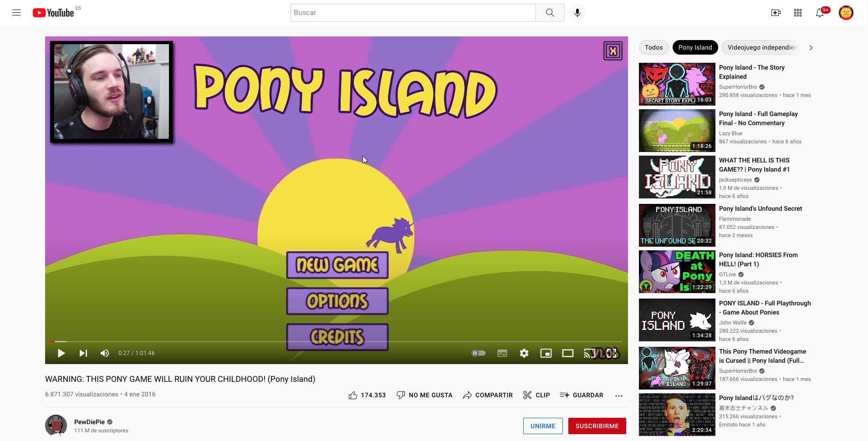Click the SUSCRIBIRME button
868x441 pixels.
point(597,426)
